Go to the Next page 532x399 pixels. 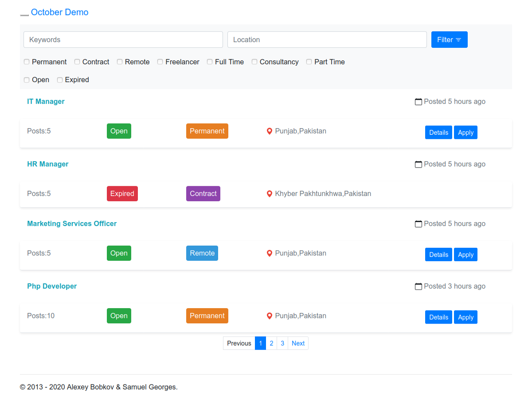click(x=298, y=343)
